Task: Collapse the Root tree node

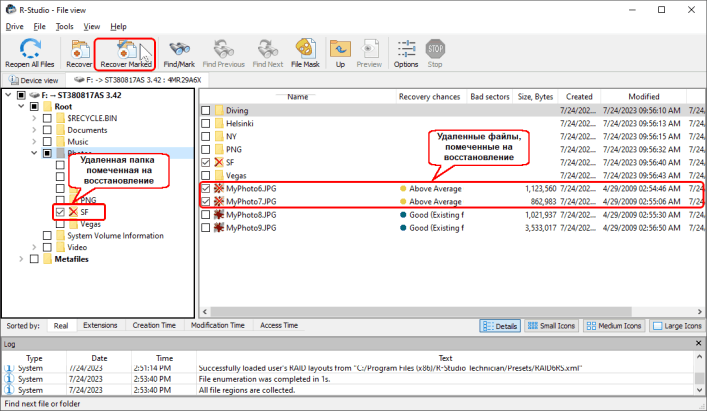Action: (21, 106)
